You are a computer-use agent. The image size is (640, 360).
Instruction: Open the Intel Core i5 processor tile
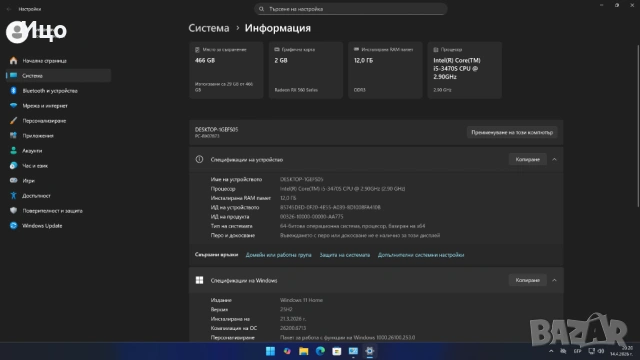coord(464,70)
